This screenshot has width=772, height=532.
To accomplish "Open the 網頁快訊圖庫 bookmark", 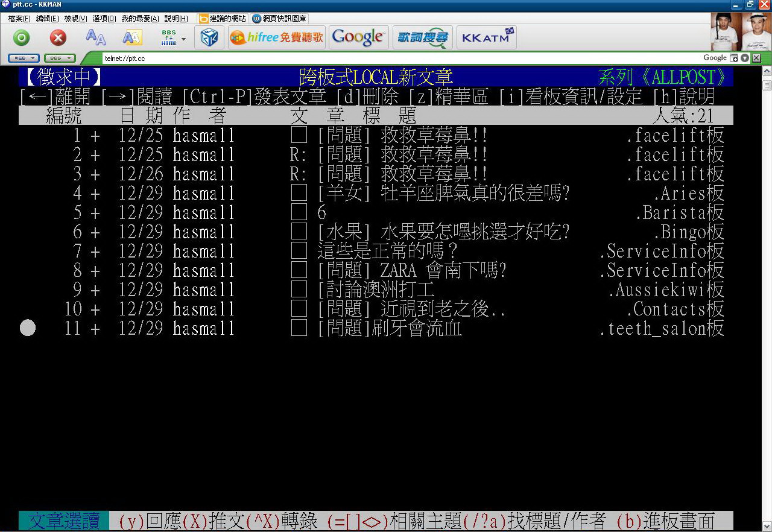I will (x=279, y=19).
